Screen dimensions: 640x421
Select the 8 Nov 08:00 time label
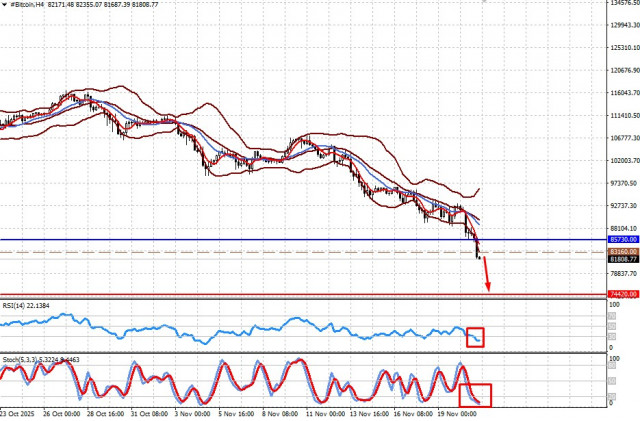point(280,414)
